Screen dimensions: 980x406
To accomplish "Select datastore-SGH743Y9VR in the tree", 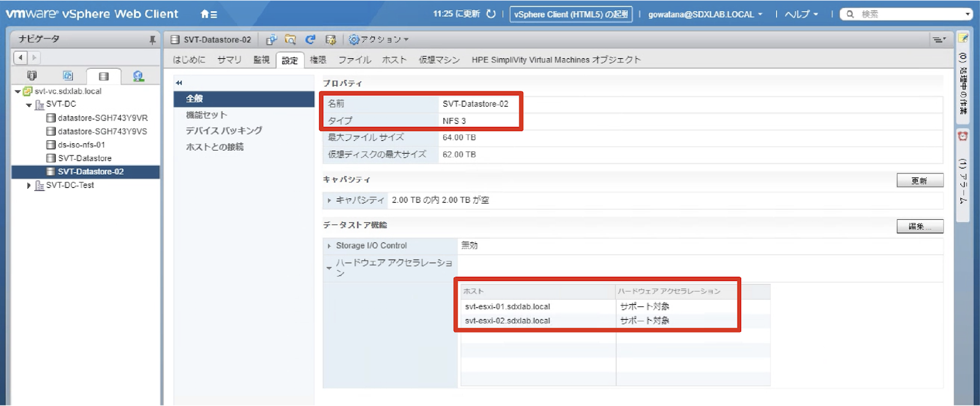I will tap(103, 118).
